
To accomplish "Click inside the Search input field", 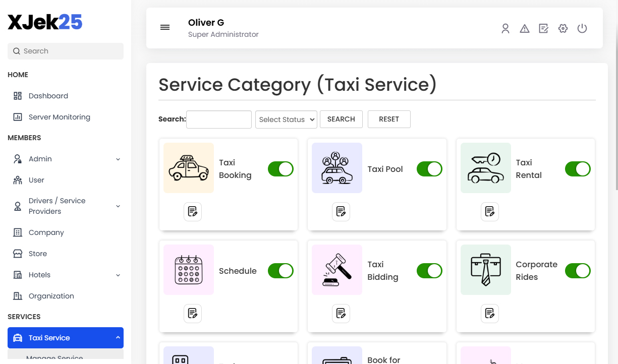I will [218, 119].
